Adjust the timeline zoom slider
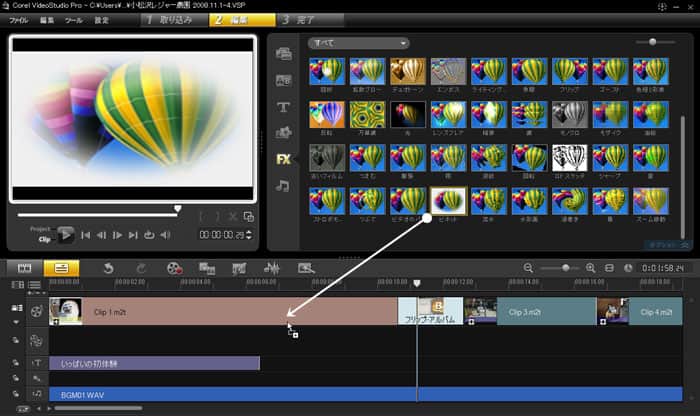 pyautogui.click(x=566, y=268)
